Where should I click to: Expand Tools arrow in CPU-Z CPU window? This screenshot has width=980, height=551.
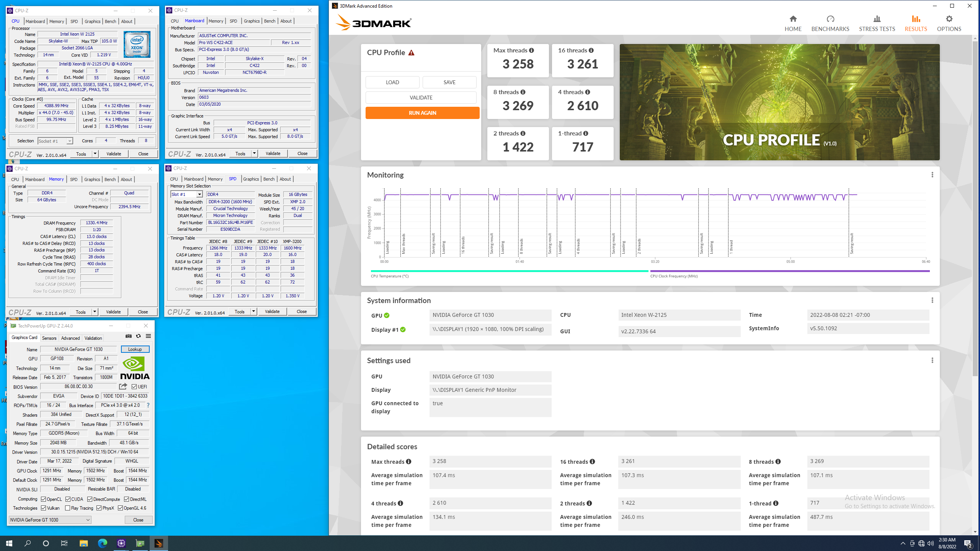click(x=95, y=154)
